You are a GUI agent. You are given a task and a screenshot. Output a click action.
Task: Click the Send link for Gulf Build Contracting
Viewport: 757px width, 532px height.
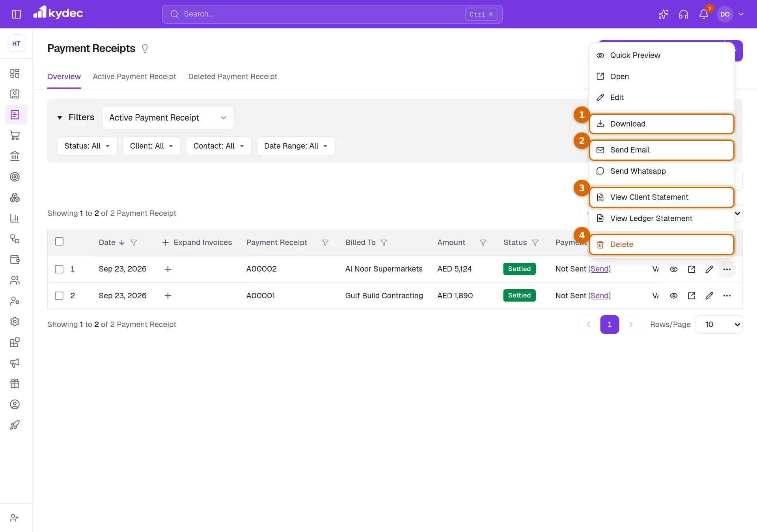pos(599,296)
